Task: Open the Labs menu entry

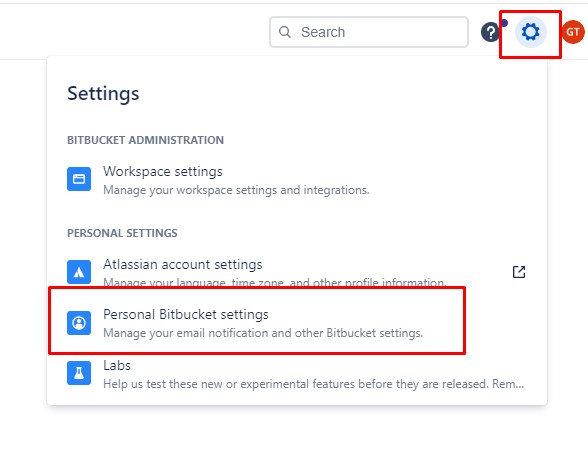Action: click(297, 374)
